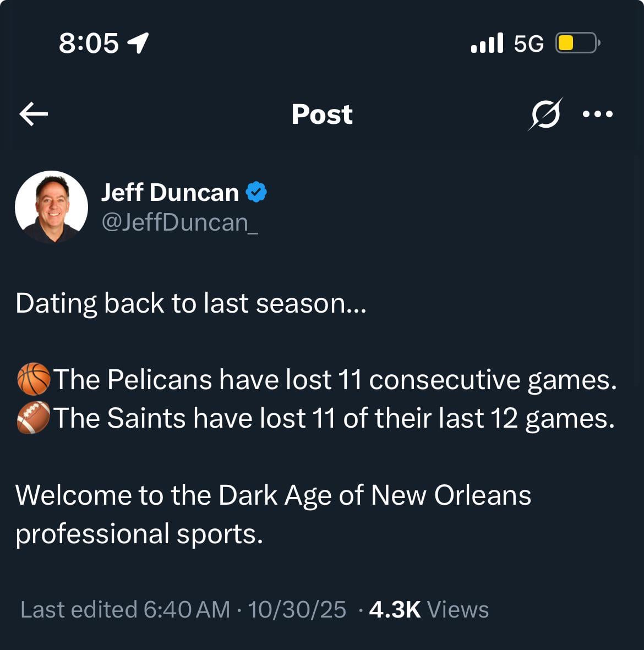The image size is (644, 650).
Task: Open the 'Last edited 6:40 AM' edit history
Action: coord(125,609)
